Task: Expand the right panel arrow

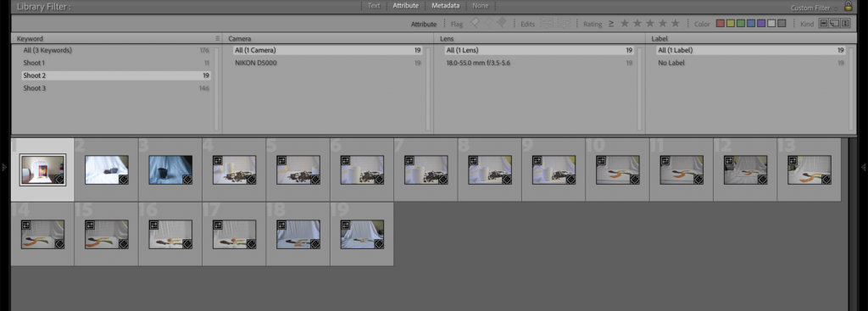Action: pyautogui.click(x=864, y=167)
